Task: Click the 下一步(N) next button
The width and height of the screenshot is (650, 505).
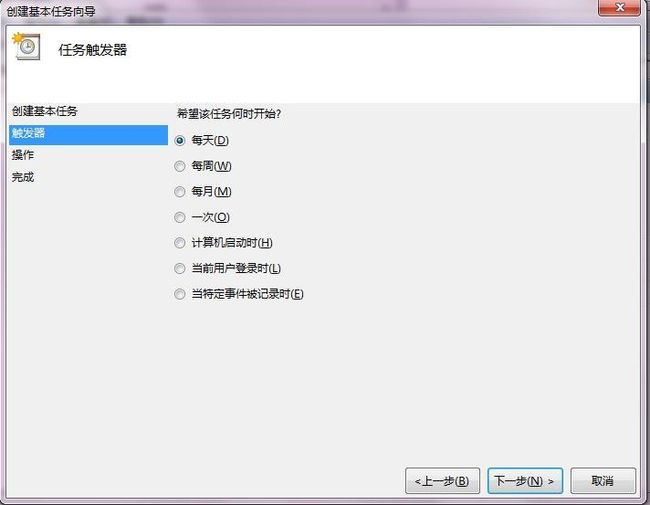Action: pos(525,481)
